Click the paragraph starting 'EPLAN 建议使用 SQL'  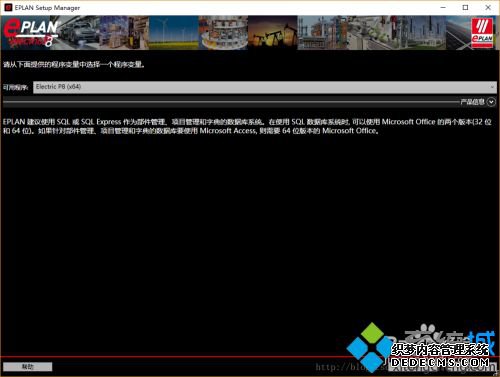247,126
